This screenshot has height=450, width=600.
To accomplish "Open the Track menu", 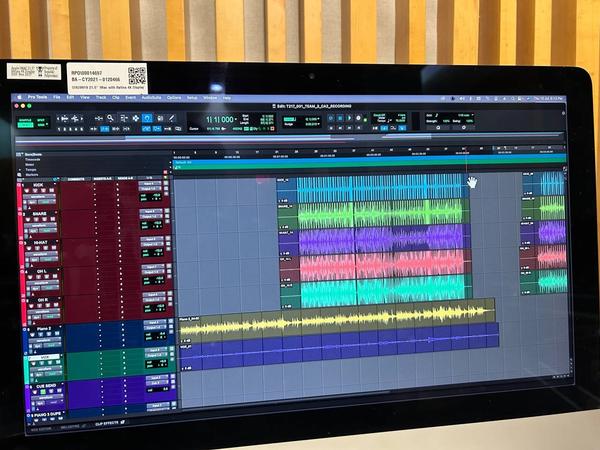I will (98, 98).
